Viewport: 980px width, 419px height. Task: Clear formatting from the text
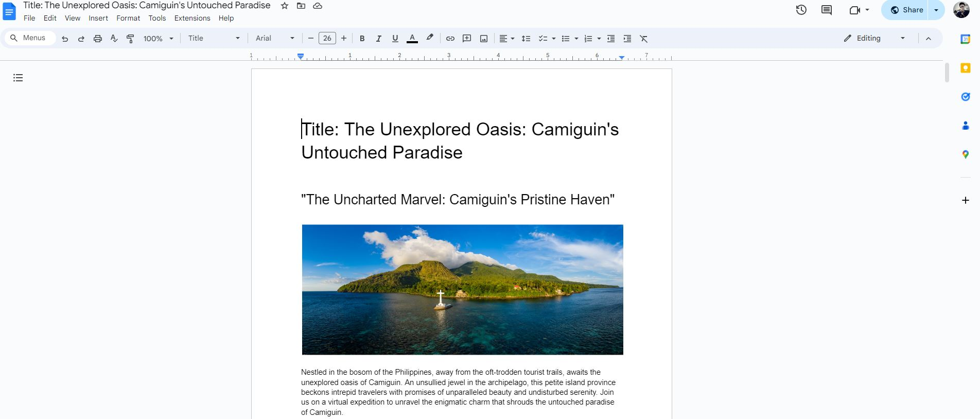click(644, 39)
